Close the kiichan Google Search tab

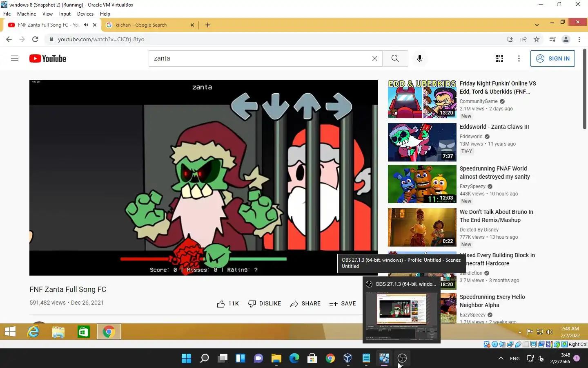pos(192,25)
